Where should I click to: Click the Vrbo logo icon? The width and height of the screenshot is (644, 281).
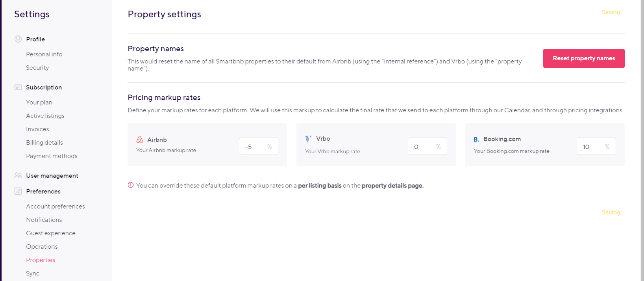(x=308, y=138)
